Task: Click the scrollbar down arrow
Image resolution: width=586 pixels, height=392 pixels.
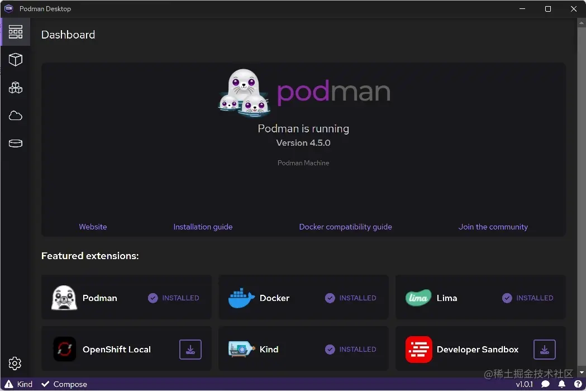Action: click(x=582, y=373)
